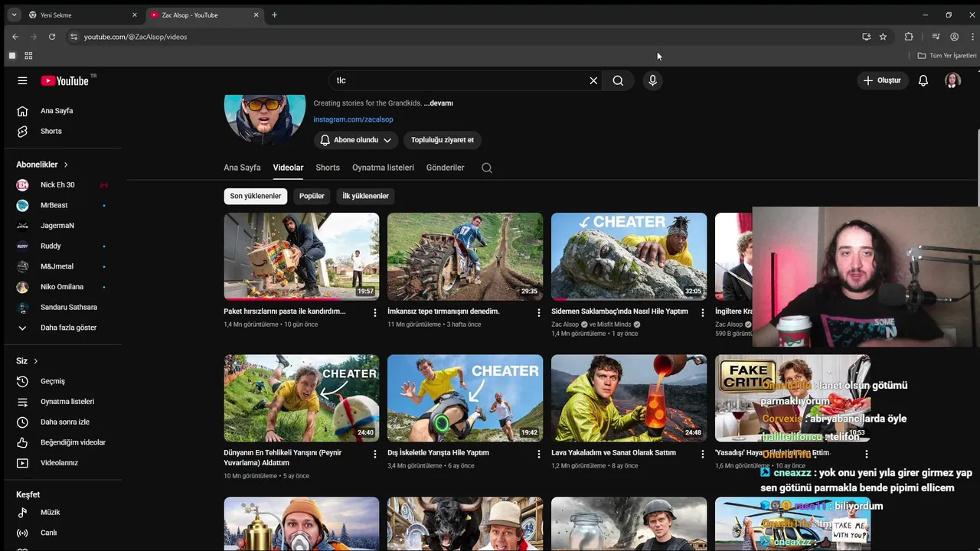Search within channel using magnifier icon
The width and height of the screenshot is (980, 551).
[x=487, y=168]
